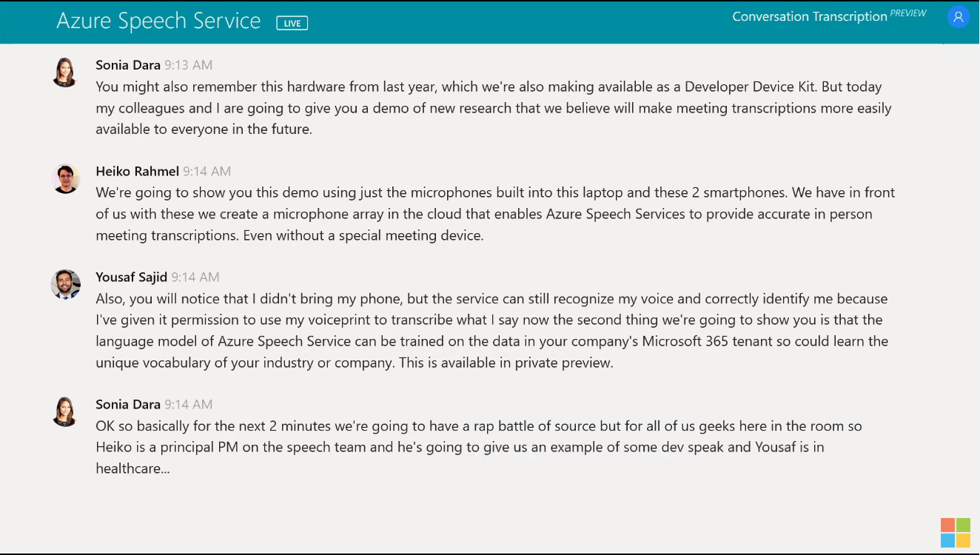Viewport: 980px width, 555px height.
Task: Click the timestamp beside Yousaf Sajid
Action: (195, 277)
